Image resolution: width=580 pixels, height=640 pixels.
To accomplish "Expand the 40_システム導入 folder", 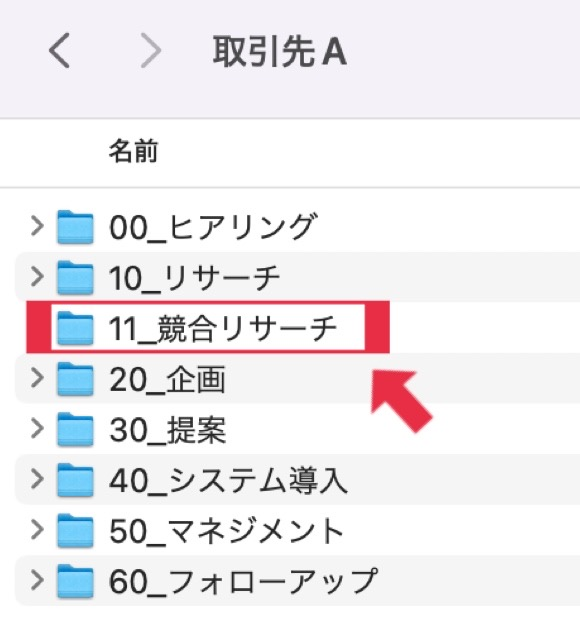I will pos(37,479).
